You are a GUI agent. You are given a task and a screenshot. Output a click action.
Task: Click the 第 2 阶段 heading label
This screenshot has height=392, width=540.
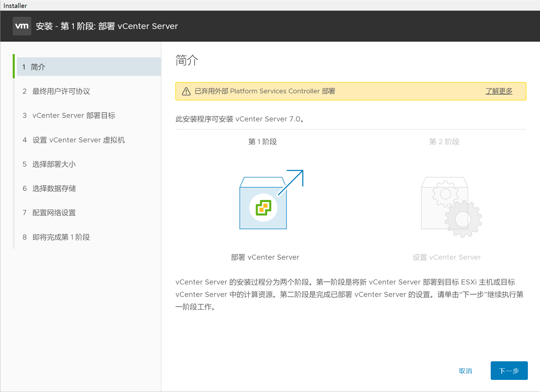point(444,142)
